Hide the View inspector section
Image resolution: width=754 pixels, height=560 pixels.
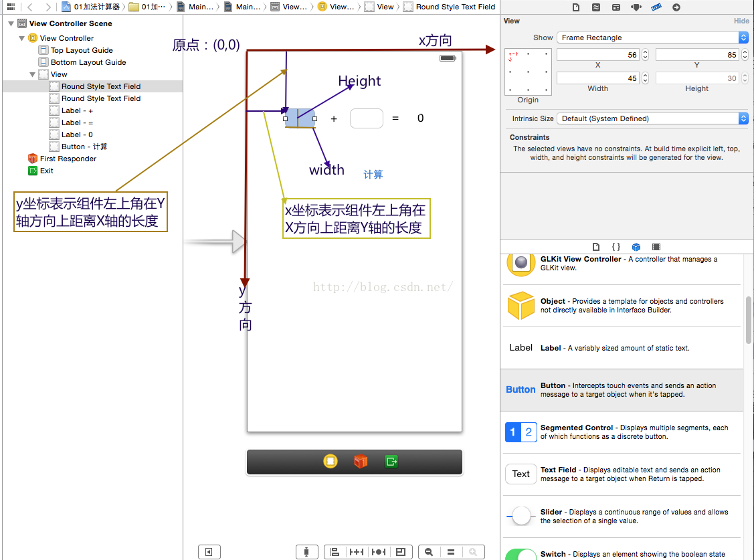click(741, 21)
